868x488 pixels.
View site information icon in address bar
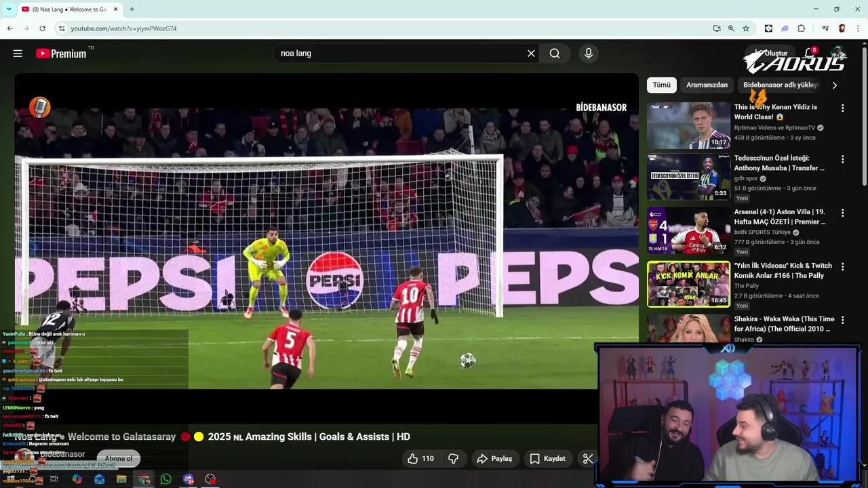[x=62, y=28]
